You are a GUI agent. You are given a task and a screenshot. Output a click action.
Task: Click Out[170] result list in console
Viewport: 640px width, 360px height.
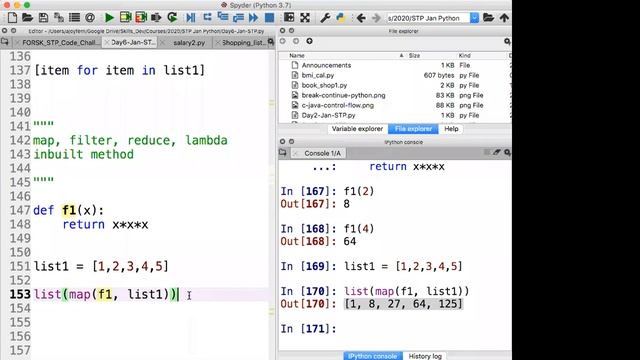[403, 304]
